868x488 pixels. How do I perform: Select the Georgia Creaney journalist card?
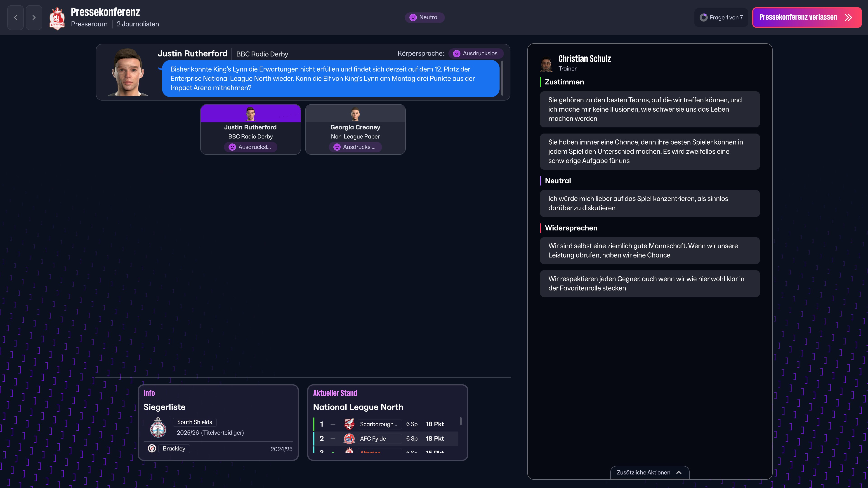tap(355, 130)
